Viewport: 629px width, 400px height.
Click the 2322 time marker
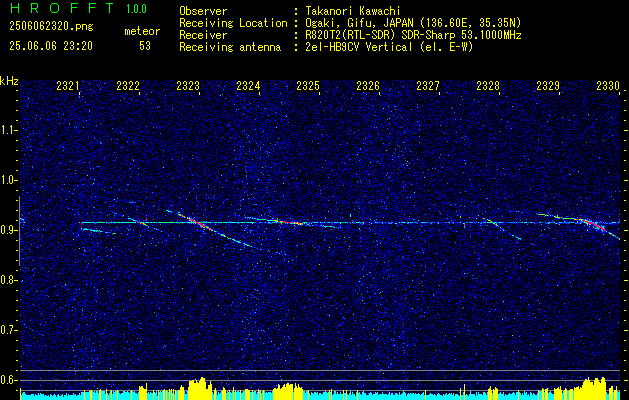tap(128, 85)
